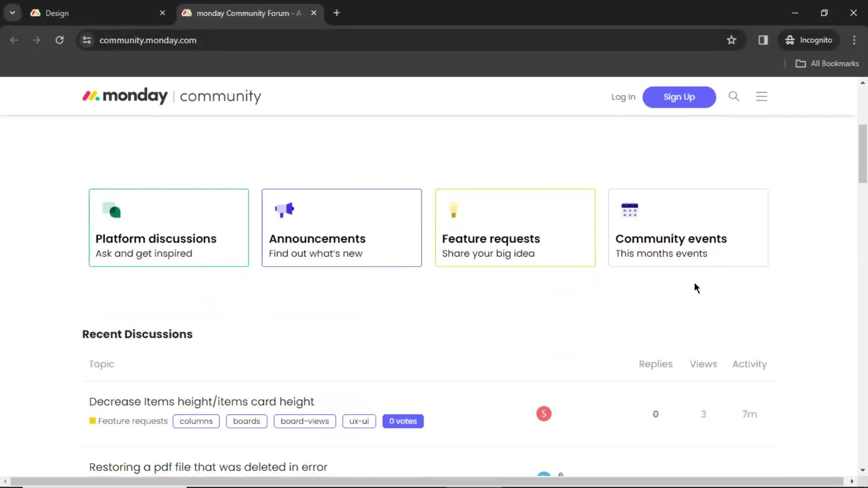Click the hamburger menu icon
This screenshot has width=868, height=488.
tap(762, 96)
